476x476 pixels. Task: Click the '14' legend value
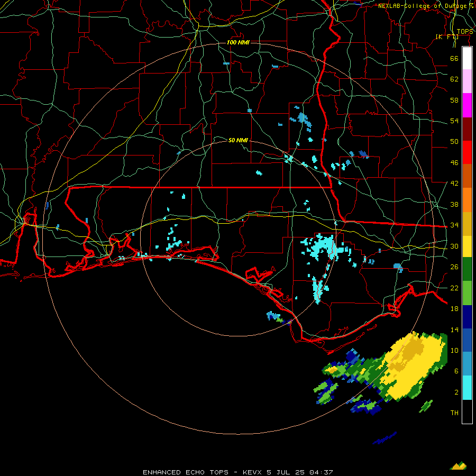coord(454,329)
